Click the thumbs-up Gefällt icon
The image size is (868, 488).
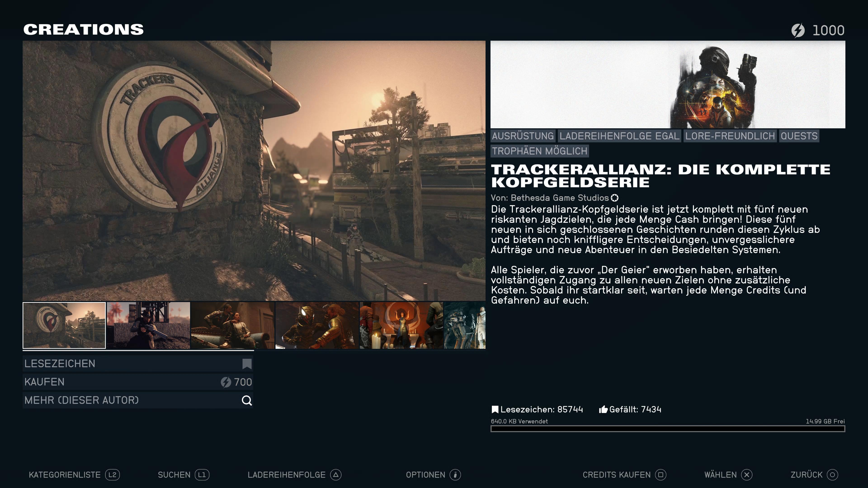click(603, 410)
